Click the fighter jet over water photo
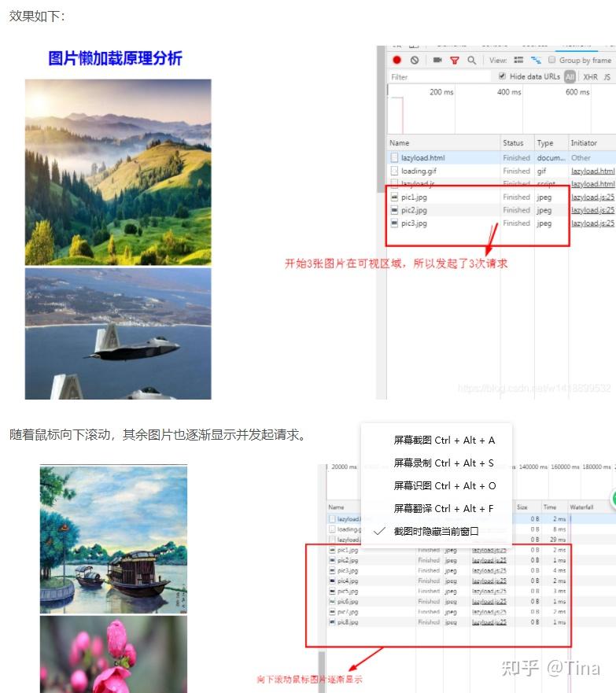 coord(118,334)
